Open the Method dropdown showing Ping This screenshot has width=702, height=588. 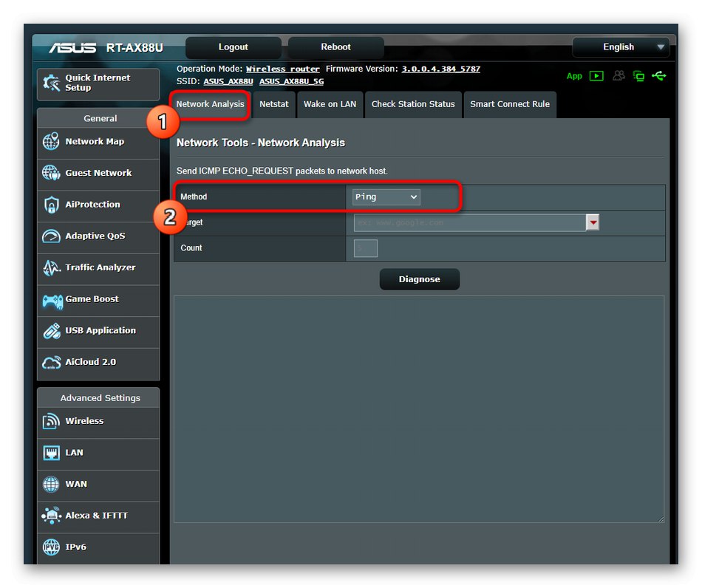pos(386,197)
